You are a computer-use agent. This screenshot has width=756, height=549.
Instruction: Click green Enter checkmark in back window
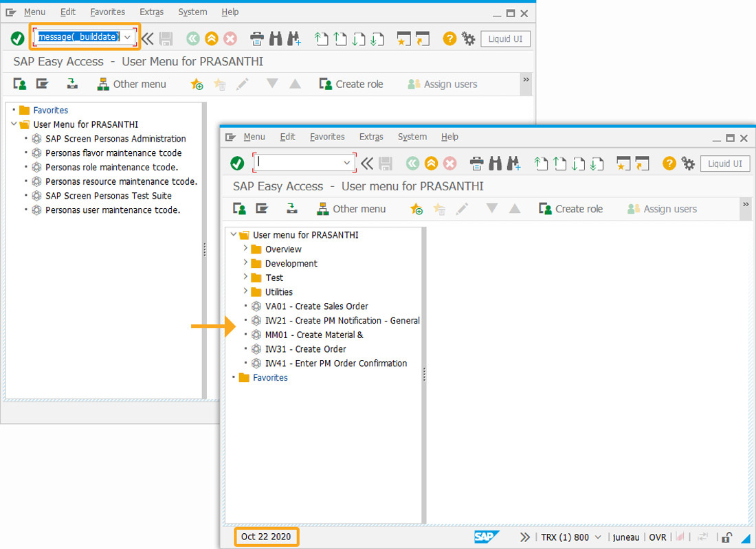coord(18,38)
